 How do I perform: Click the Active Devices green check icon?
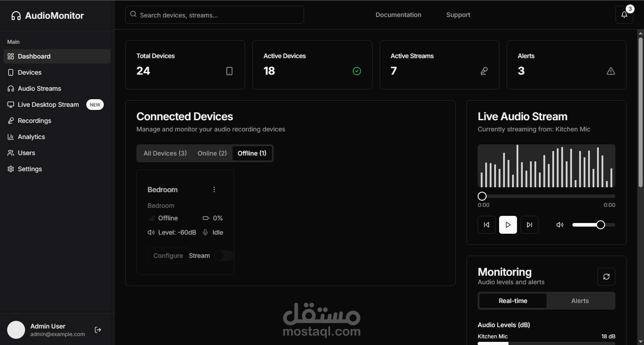coord(357,71)
